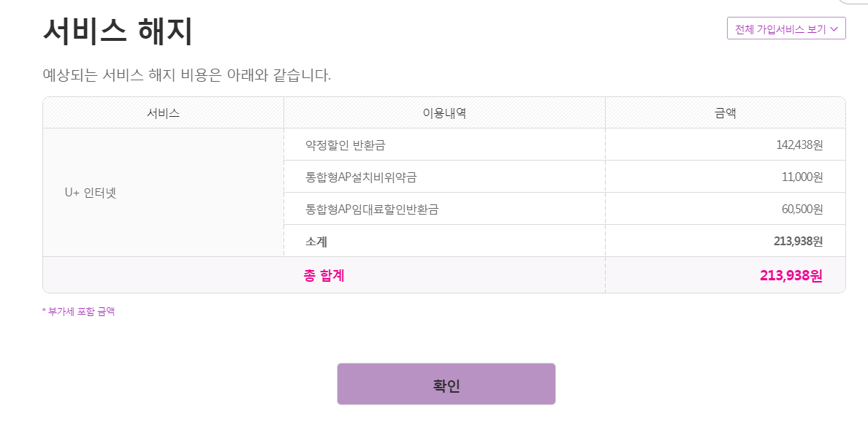Screen dimensions: 868x446
Task: Click the bold 소계 label
Action: [316, 241]
